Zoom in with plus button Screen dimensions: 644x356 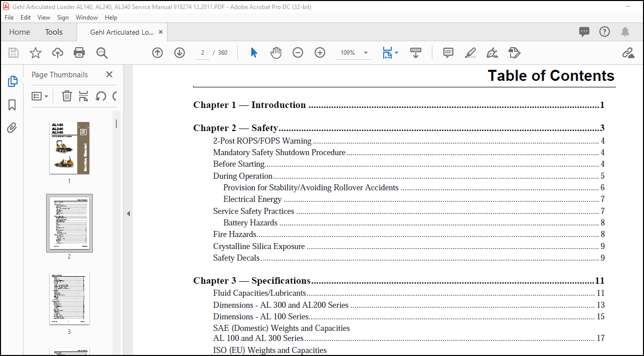320,53
